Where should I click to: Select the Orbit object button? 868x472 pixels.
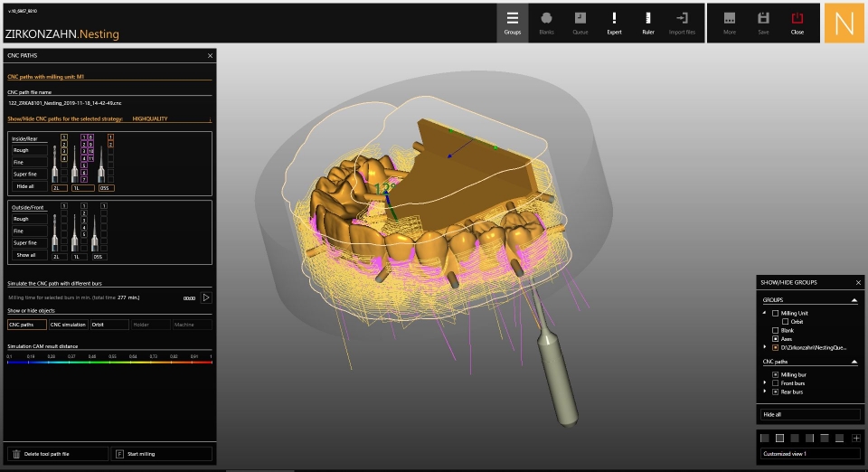point(109,325)
